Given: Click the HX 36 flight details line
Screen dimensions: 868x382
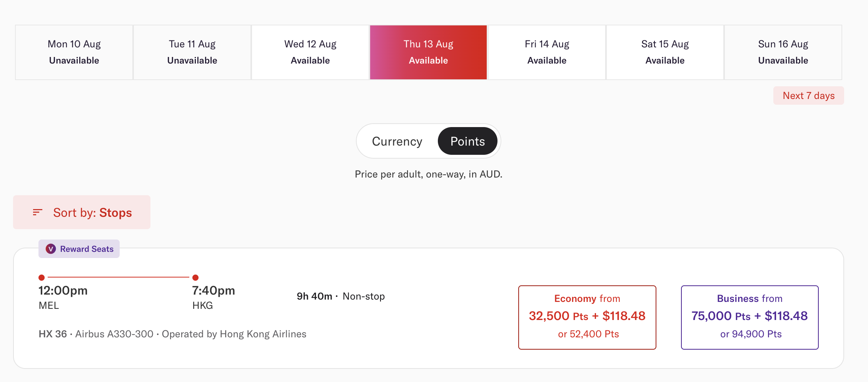Looking at the screenshot, I should pos(172,334).
